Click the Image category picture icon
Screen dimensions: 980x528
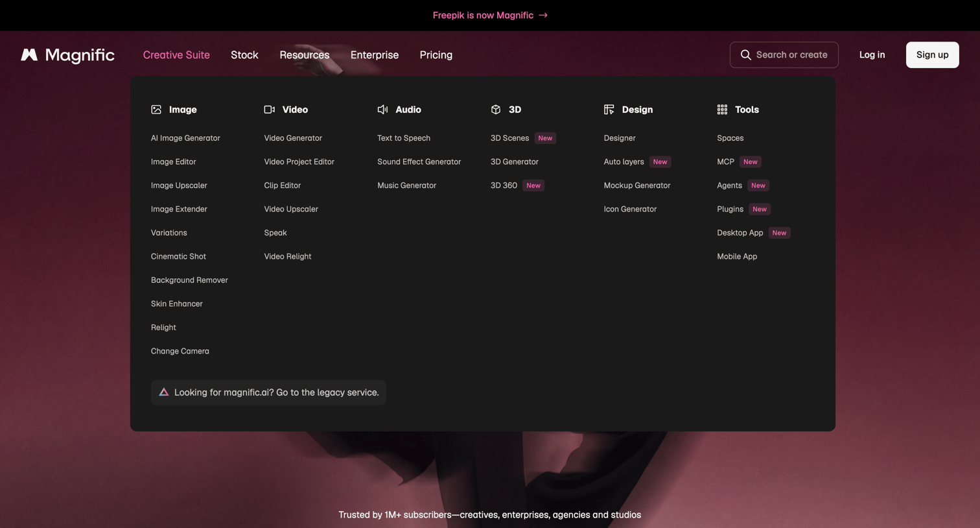click(156, 110)
